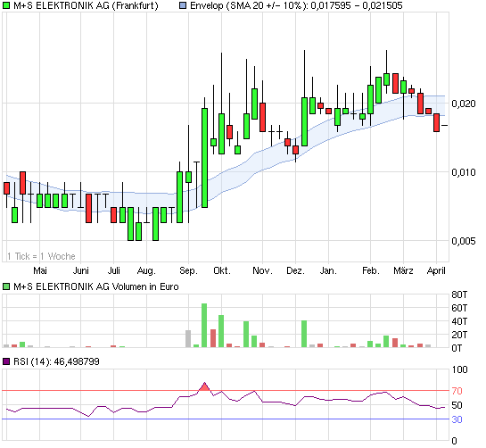The height and width of the screenshot is (448, 486).
Task: Click the tall green September breakout candlestick
Action: (204, 158)
